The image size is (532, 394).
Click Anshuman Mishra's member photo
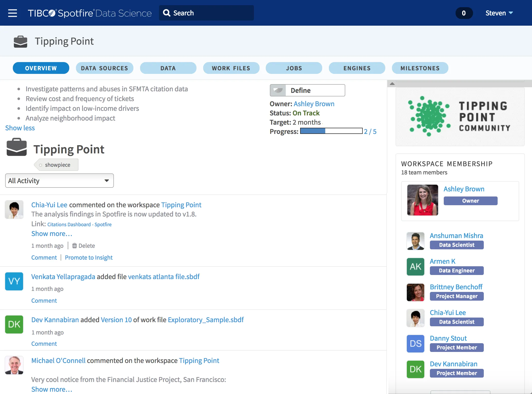416,241
